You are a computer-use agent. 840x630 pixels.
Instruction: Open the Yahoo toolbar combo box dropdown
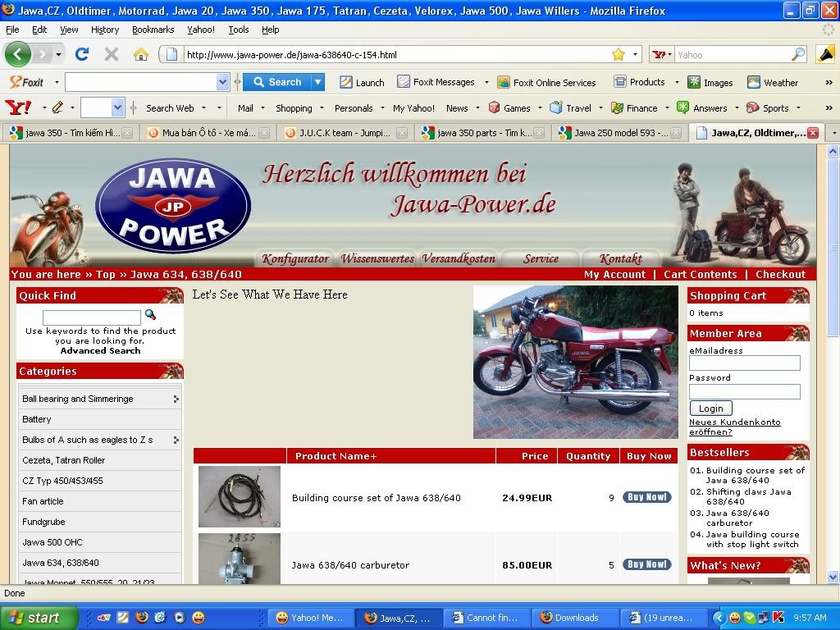tap(118, 107)
